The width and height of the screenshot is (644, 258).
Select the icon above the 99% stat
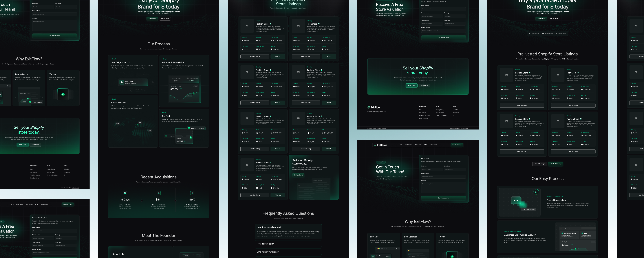[192, 193]
